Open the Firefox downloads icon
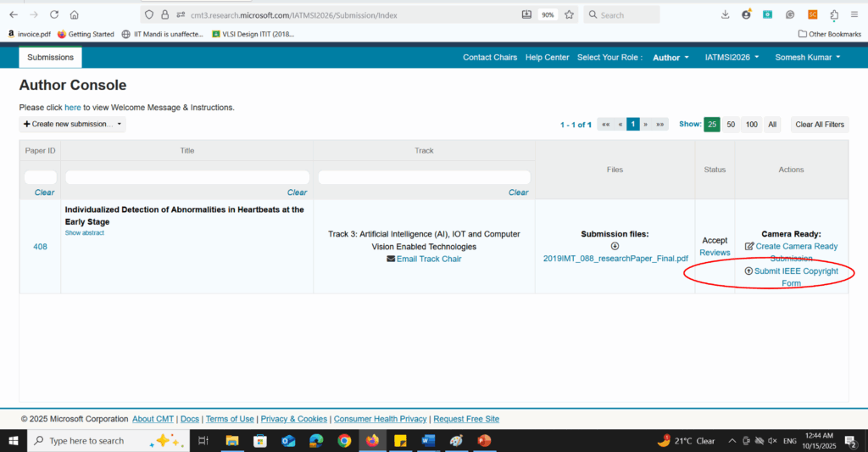The height and width of the screenshot is (452, 868). pyautogui.click(x=725, y=14)
